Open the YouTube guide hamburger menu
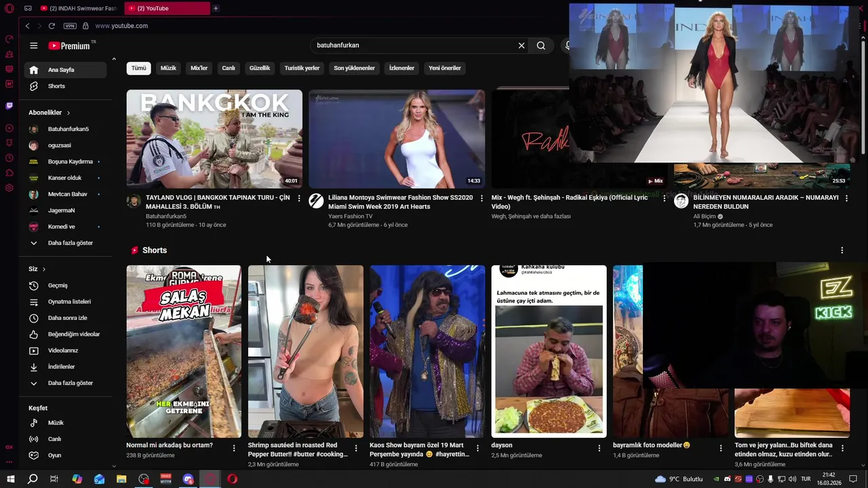 [x=33, y=45]
